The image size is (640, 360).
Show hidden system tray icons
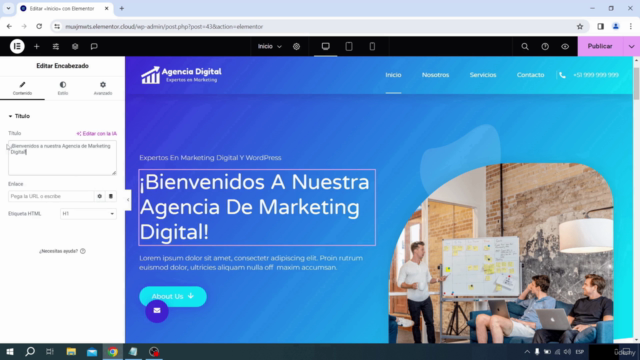click(527, 352)
